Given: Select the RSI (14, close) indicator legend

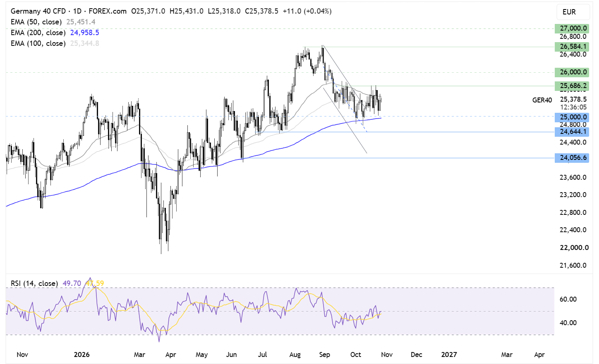Looking at the screenshot, I should pyautogui.click(x=34, y=283).
